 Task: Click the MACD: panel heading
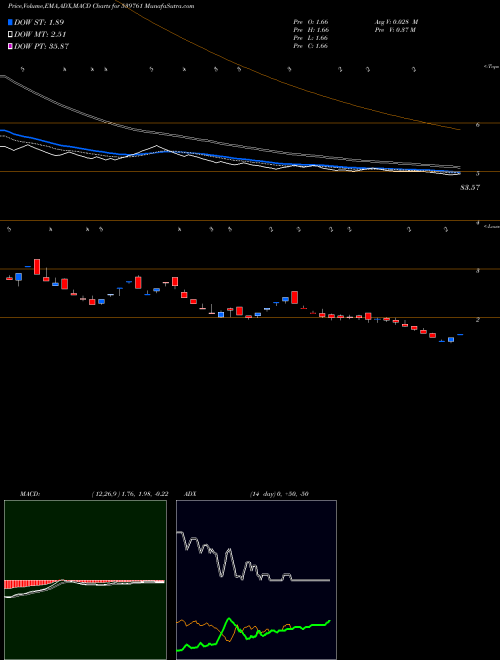pos(30,494)
